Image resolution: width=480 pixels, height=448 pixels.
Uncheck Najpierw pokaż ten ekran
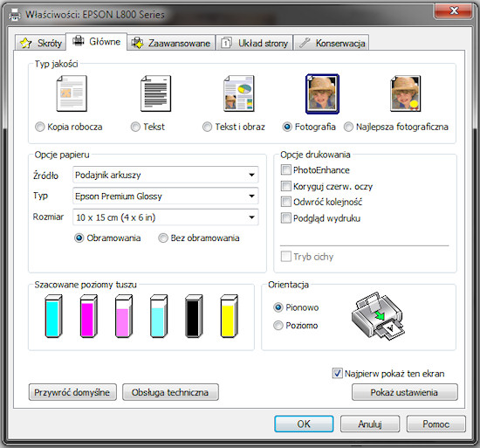coord(338,373)
